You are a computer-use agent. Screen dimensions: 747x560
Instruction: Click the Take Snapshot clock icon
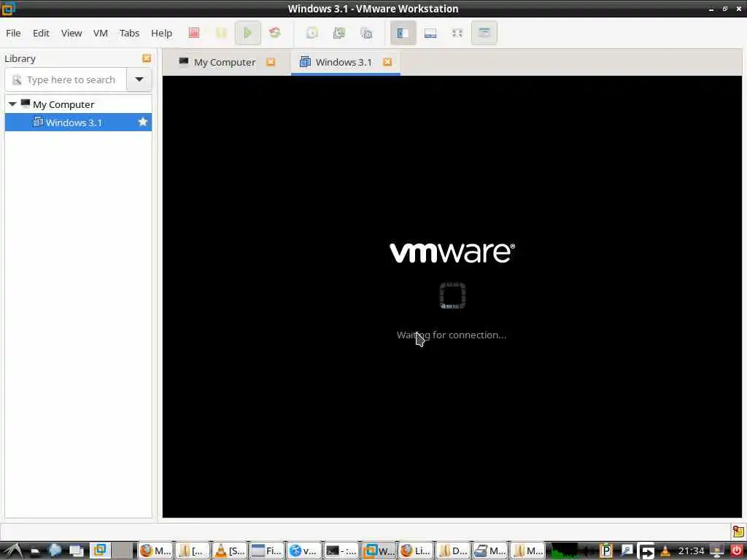point(312,33)
